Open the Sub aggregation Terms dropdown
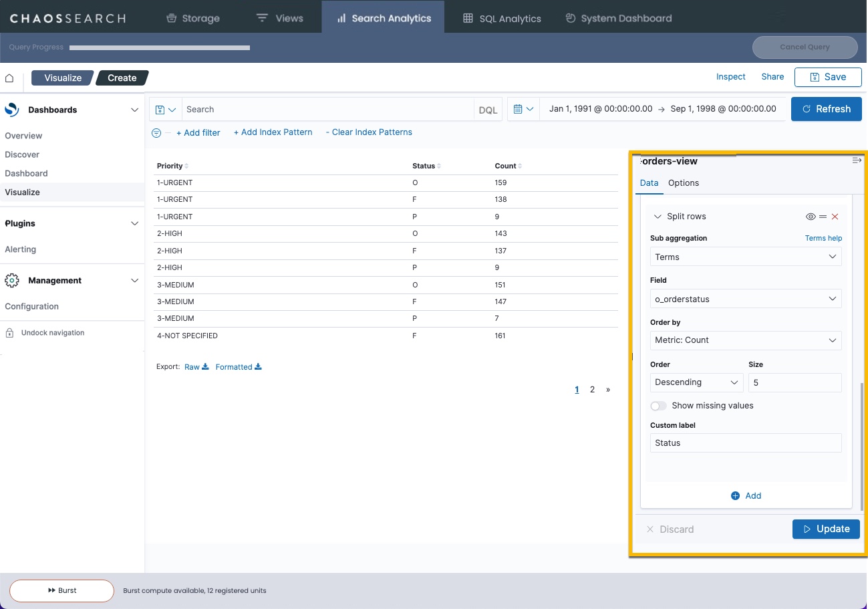The image size is (868, 609). click(x=746, y=257)
